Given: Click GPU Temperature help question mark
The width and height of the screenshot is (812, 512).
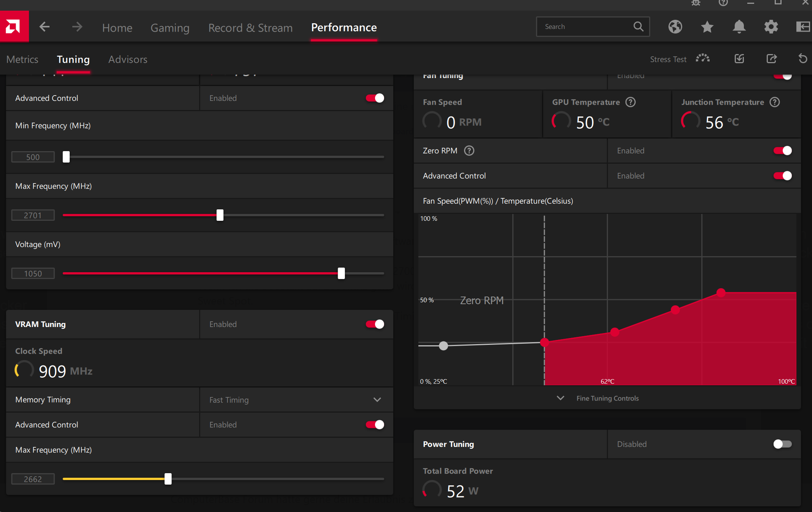Looking at the screenshot, I should tap(631, 102).
